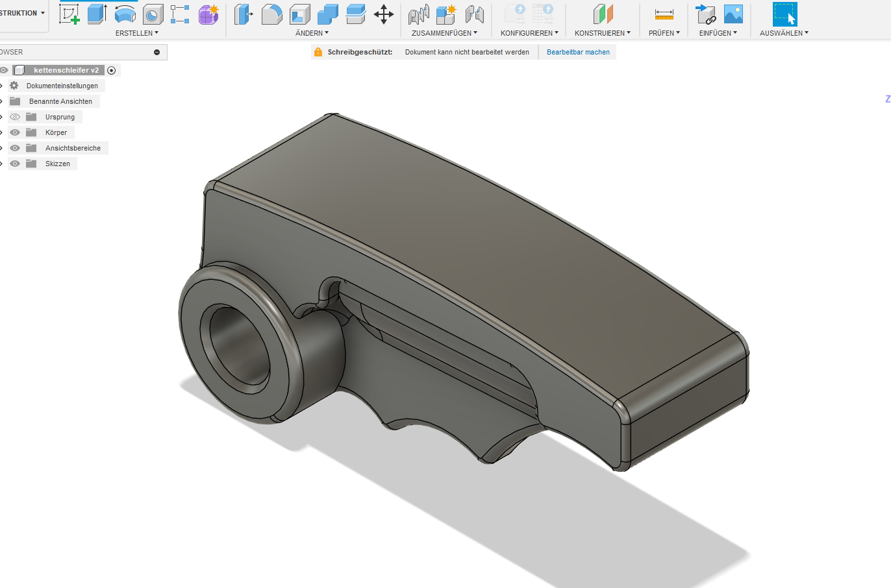The height and width of the screenshot is (588, 891).
Task: Select the kettenschleifer v2 root item
Action: (x=66, y=70)
